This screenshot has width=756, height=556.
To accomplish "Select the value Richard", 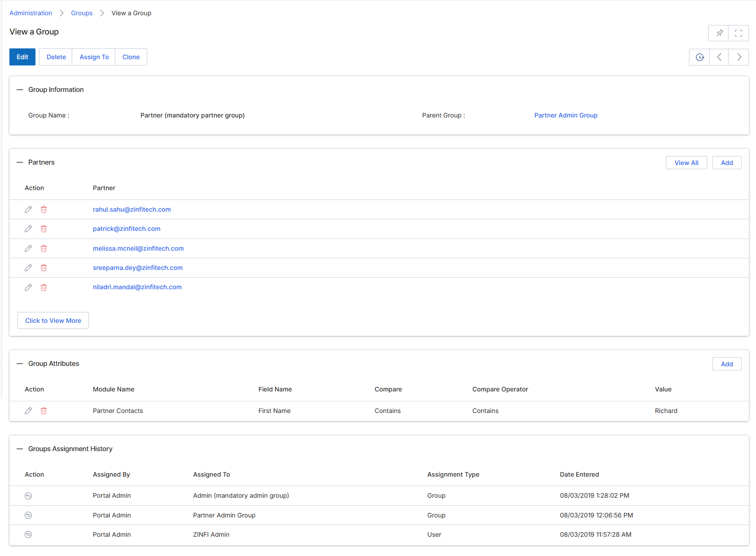I will [x=666, y=411].
